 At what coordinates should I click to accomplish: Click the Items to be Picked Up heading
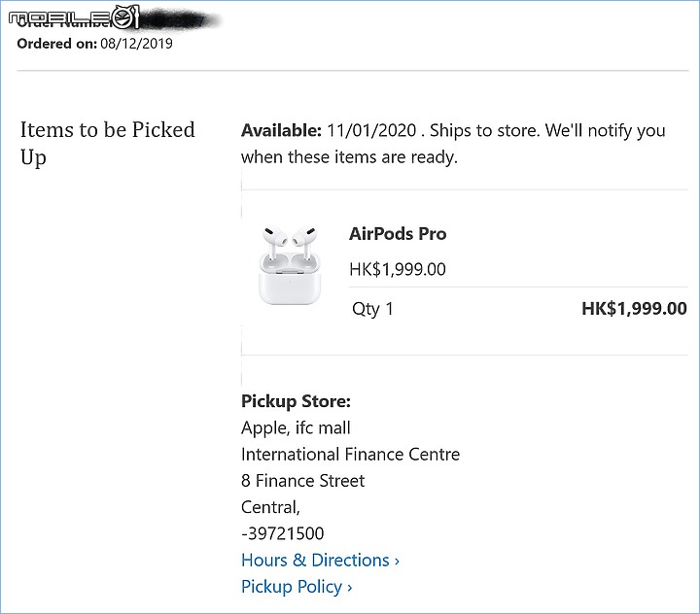pyautogui.click(x=108, y=144)
